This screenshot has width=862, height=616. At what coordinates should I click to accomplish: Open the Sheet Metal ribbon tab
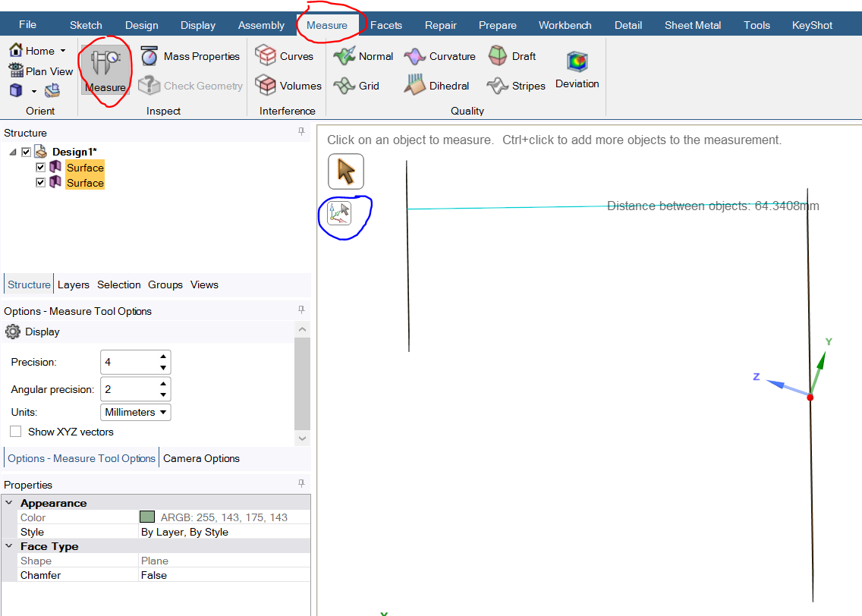693,25
